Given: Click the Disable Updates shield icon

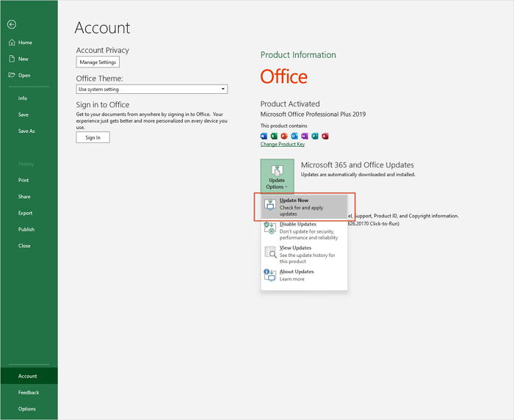Looking at the screenshot, I should 270,230.
